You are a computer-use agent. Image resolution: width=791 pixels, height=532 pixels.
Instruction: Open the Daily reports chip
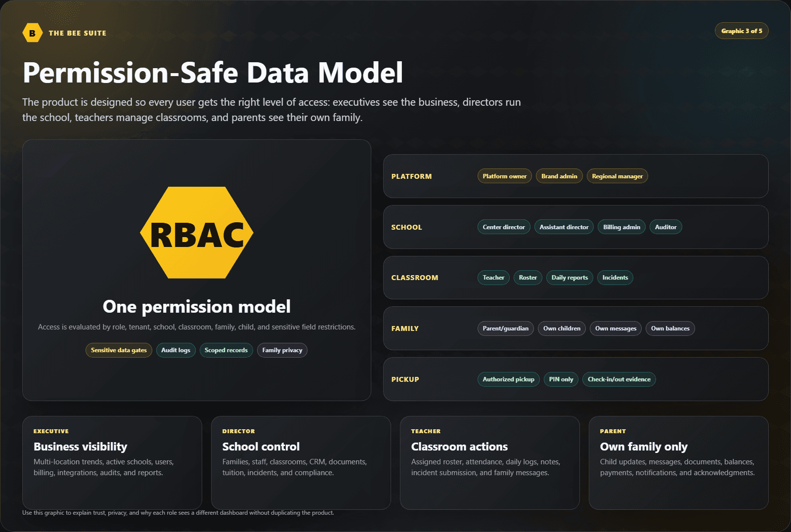(x=570, y=278)
